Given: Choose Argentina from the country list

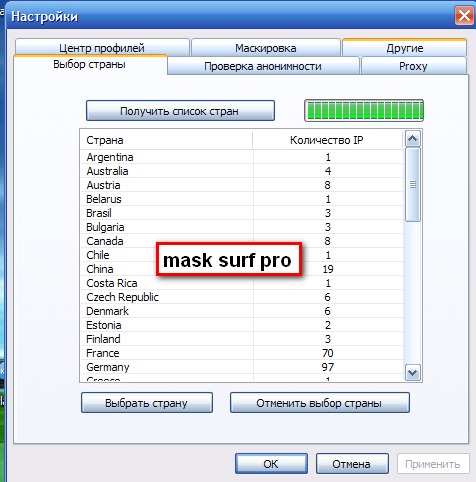Looking at the screenshot, I should [x=242, y=157].
